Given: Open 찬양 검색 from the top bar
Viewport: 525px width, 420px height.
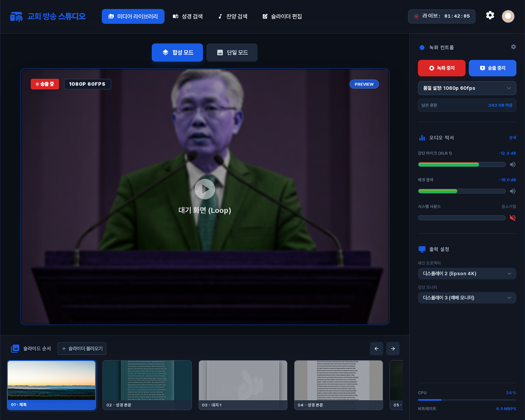Looking at the screenshot, I should [233, 16].
